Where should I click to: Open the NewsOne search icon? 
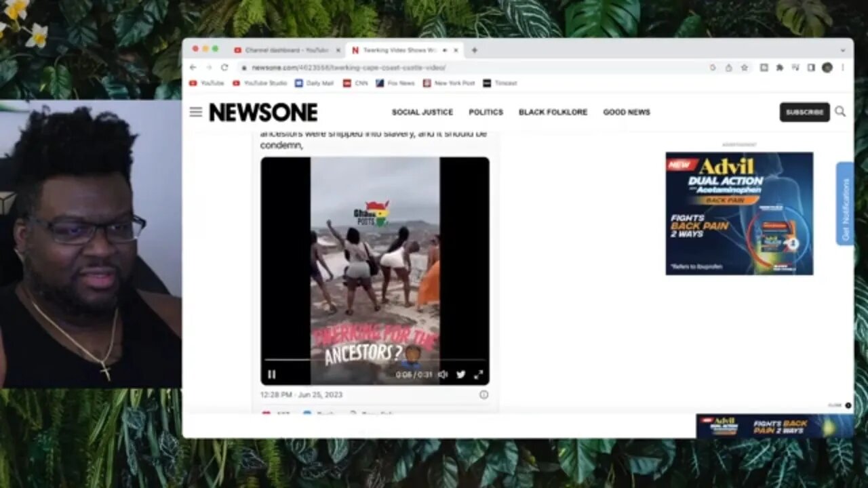tap(840, 111)
